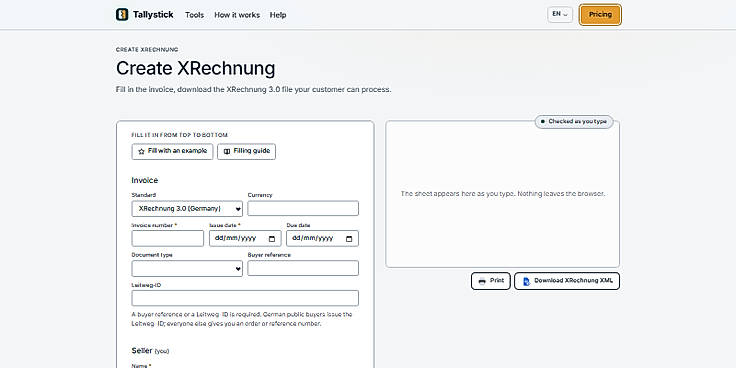This screenshot has width=736, height=368.
Task: Click the Pricing button
Action: 600,15
